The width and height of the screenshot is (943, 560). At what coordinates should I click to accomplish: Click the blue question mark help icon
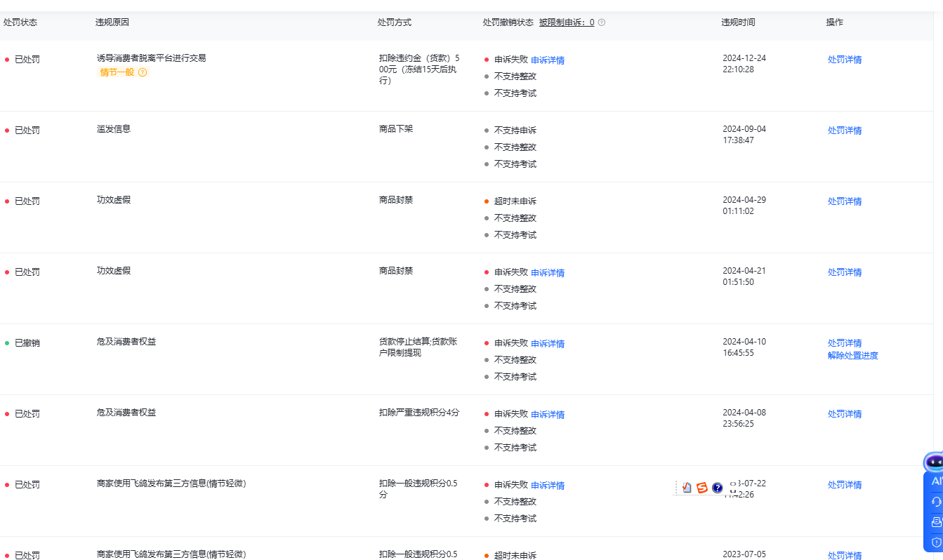(717, 488)
